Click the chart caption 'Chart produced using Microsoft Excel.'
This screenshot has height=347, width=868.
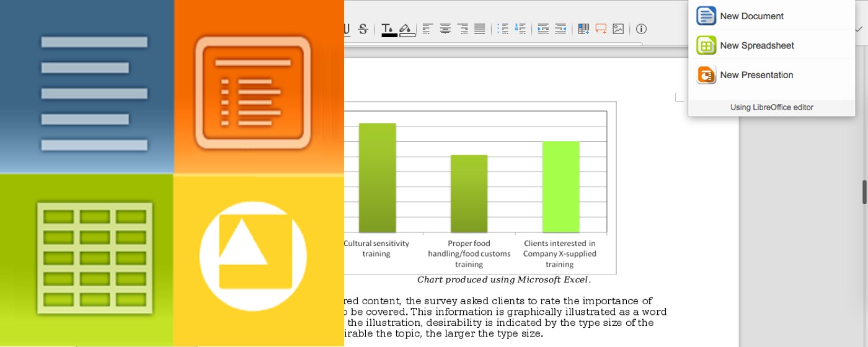[504, 280]
